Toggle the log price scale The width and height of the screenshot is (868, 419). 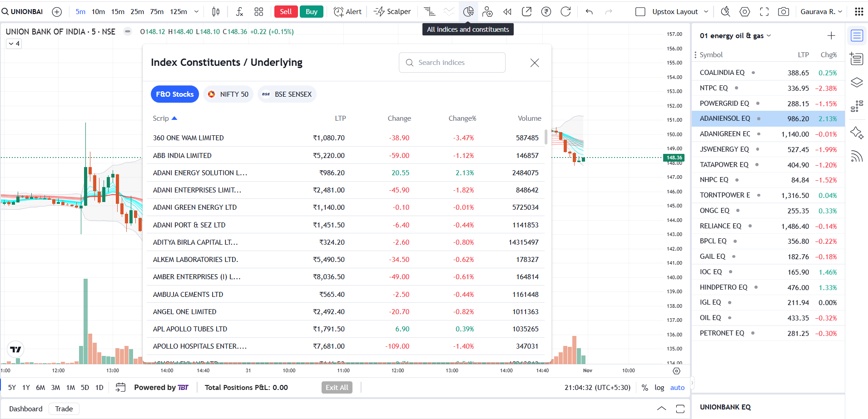click(659, 388)
